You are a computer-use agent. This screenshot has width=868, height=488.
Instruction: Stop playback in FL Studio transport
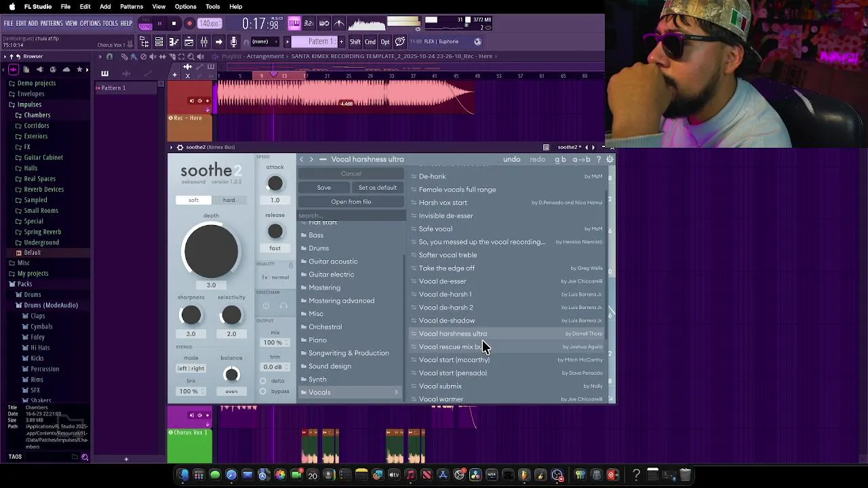[x=174, y=24]
